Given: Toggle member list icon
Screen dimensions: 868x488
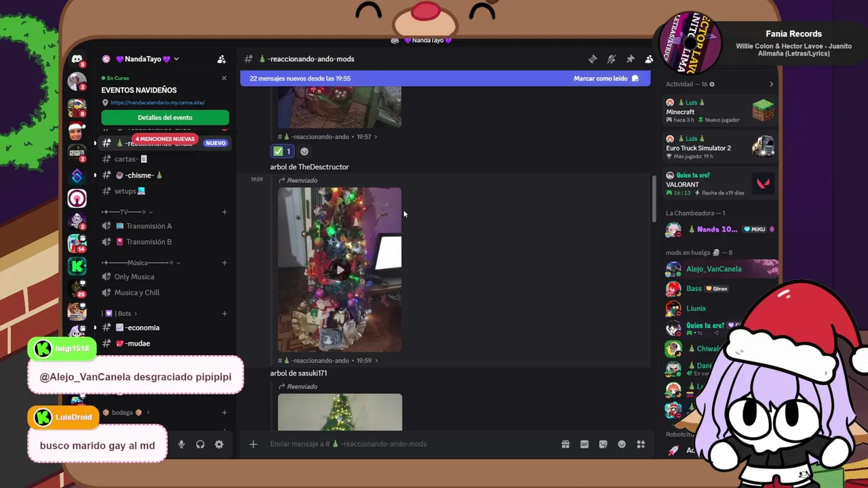Looking at the screenshot, I should click(649, 59).
